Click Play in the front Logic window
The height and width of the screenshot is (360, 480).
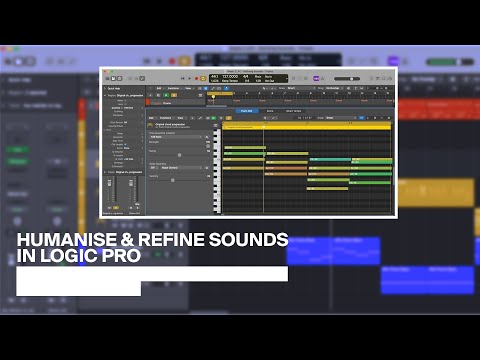(x=190, y=79)
